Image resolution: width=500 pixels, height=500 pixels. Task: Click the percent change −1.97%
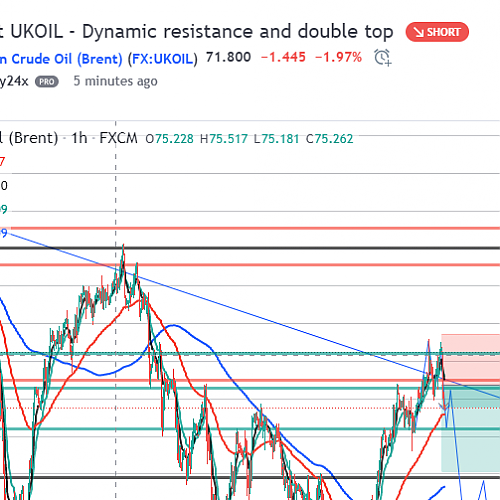point(338,57)
